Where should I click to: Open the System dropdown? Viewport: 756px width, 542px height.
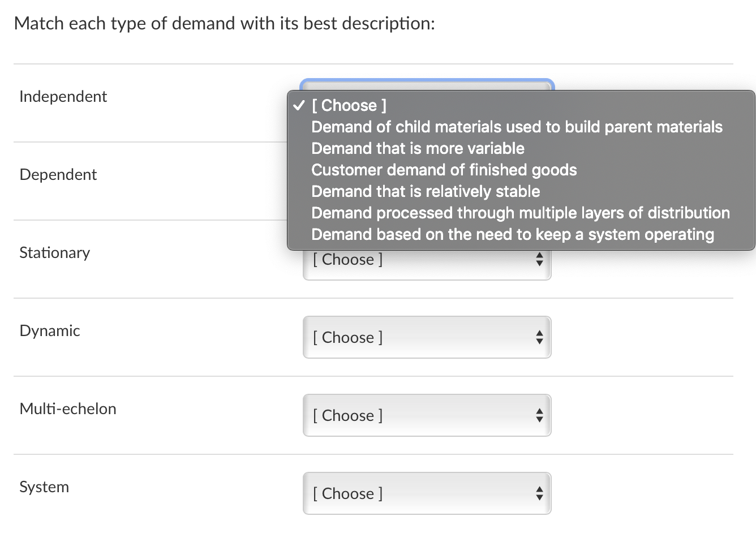pyautogui.click(x=427, y=494)
